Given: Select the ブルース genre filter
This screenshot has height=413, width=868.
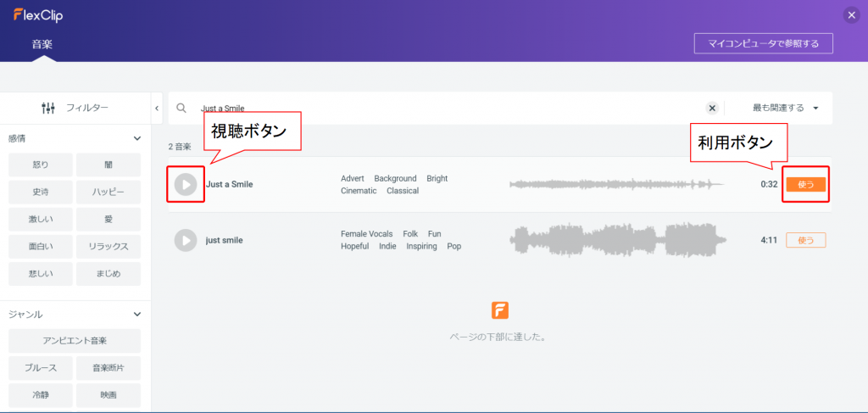Looking at the screenshot, I should (x=40, y=368).
